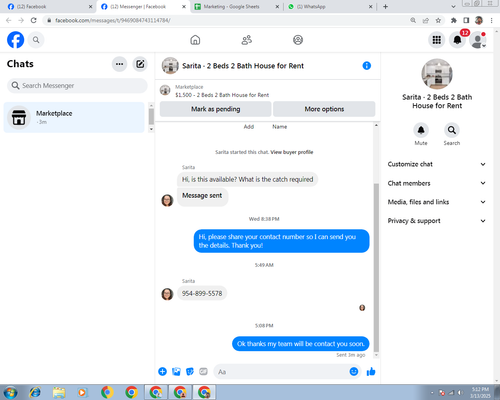
Task: Open the View buyer profile link
Action: tap(292, 152)
